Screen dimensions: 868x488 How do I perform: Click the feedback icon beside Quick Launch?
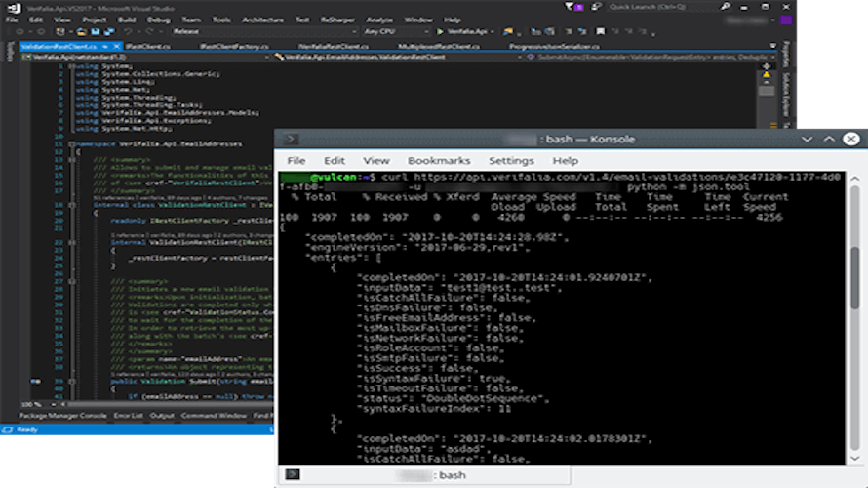coord(596,7)
